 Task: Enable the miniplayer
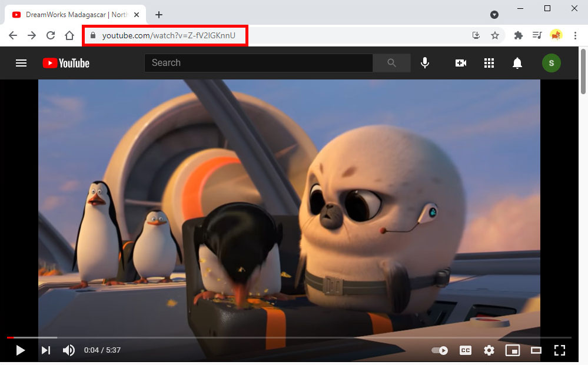click(x=512, y=350)
